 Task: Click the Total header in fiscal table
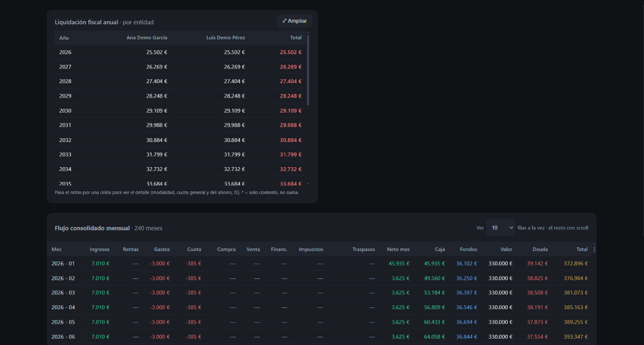click(x=296, y=38)
